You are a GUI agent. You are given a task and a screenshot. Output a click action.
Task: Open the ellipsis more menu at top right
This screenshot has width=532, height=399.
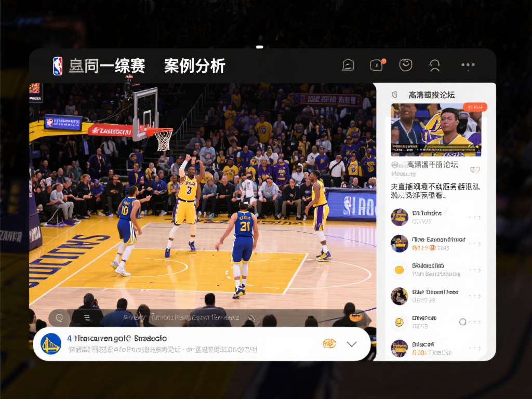[x=468, y=64]
